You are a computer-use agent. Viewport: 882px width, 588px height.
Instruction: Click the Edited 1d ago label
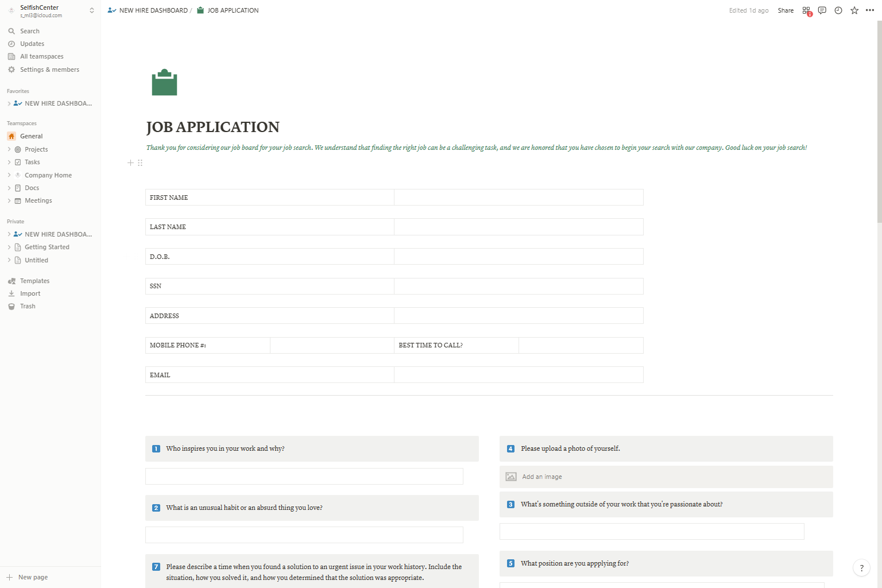pyautogui.click(x=749, y=10)
